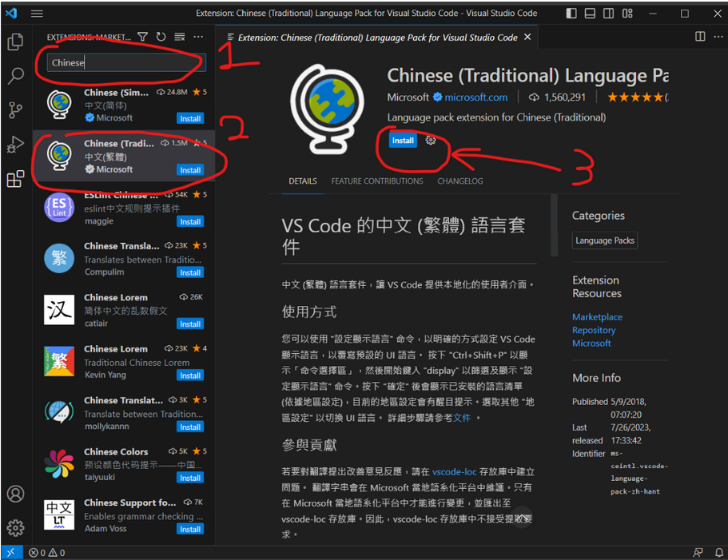
Task: Click the feedback icon in status bar
Action: [x=698, y=553]
